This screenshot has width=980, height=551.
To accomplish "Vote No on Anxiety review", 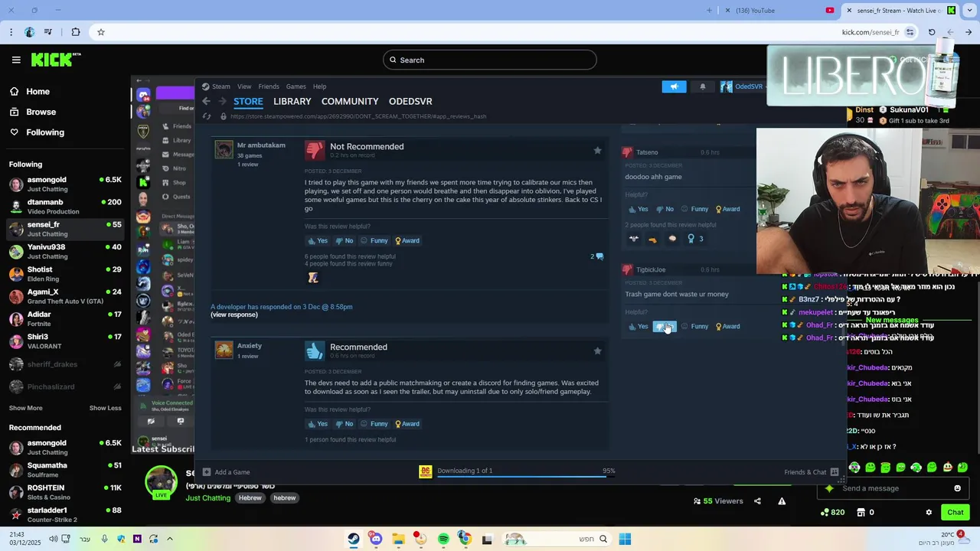I will tap(345, 424).
